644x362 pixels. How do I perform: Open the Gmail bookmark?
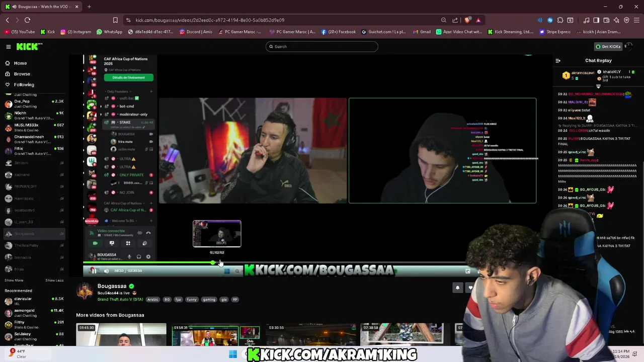[422, 32]
